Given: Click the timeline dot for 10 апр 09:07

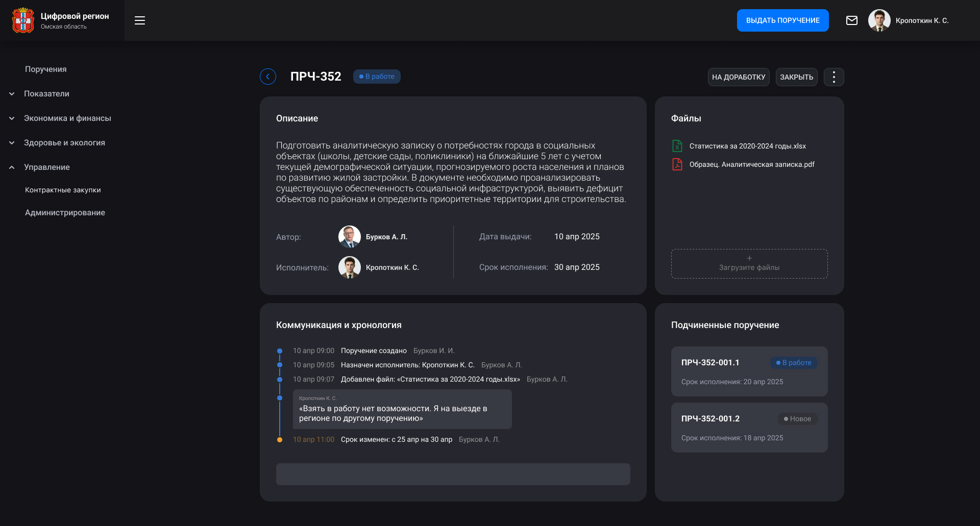Looking at the screenshot, I should pyautogui.click(x=280, y=380).
